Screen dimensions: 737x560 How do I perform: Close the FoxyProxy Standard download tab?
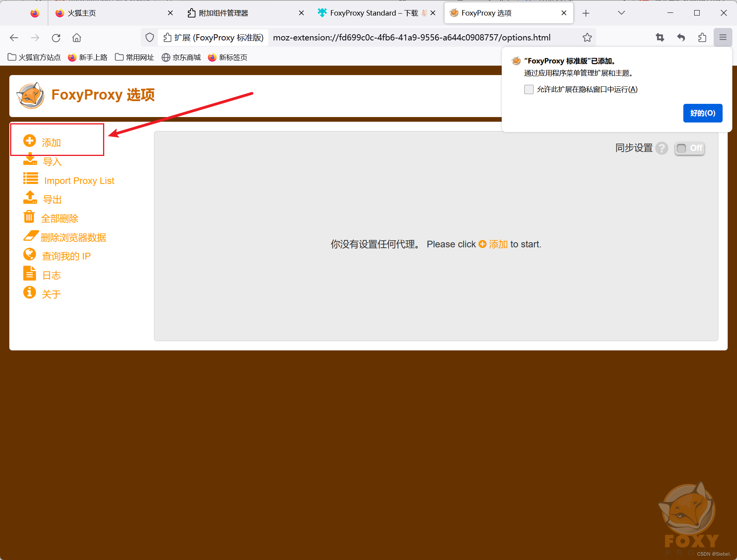(x=433, y=13)
